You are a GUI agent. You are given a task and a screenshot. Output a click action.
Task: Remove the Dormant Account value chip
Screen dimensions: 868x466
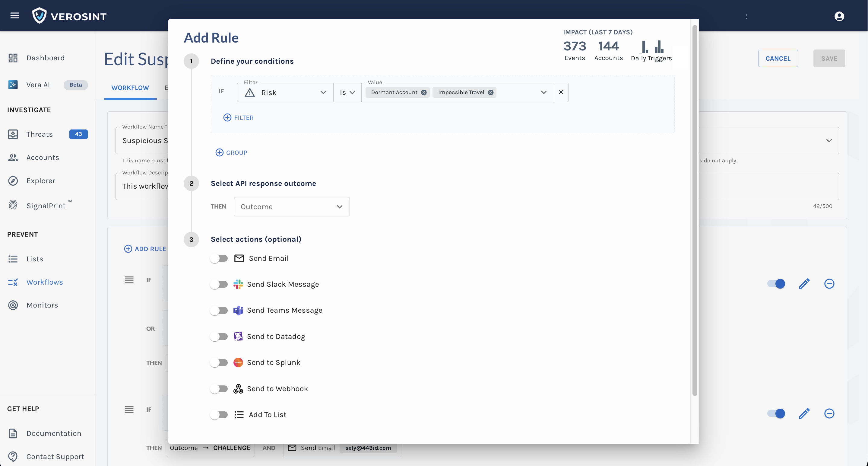(x=423, y=92)
